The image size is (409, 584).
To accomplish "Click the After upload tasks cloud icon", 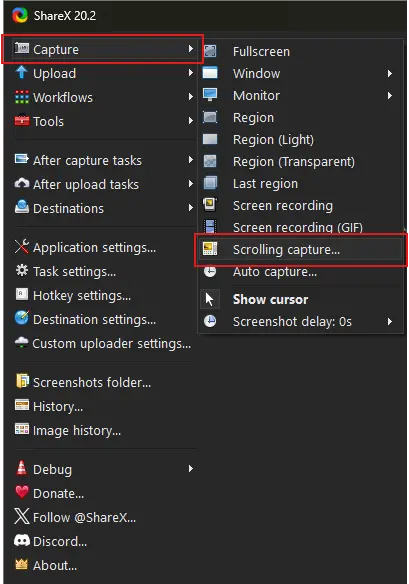I will 22,183.
